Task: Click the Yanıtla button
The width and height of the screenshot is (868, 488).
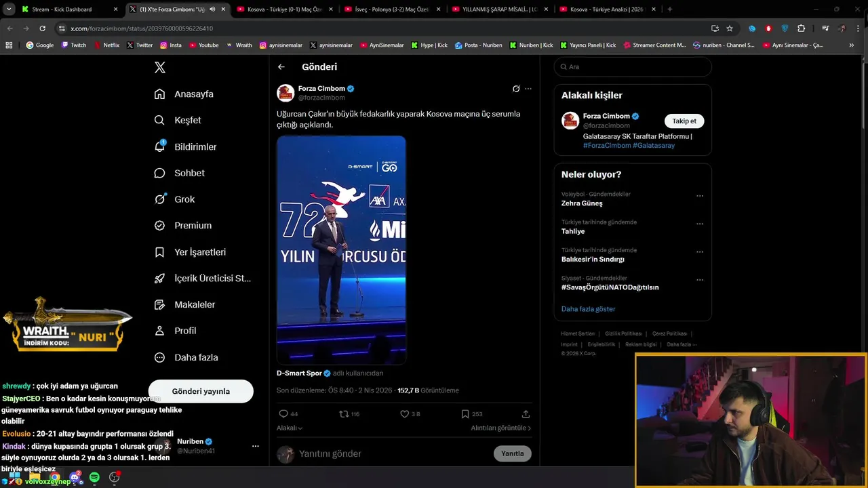Action: click(x=513, y=453)
